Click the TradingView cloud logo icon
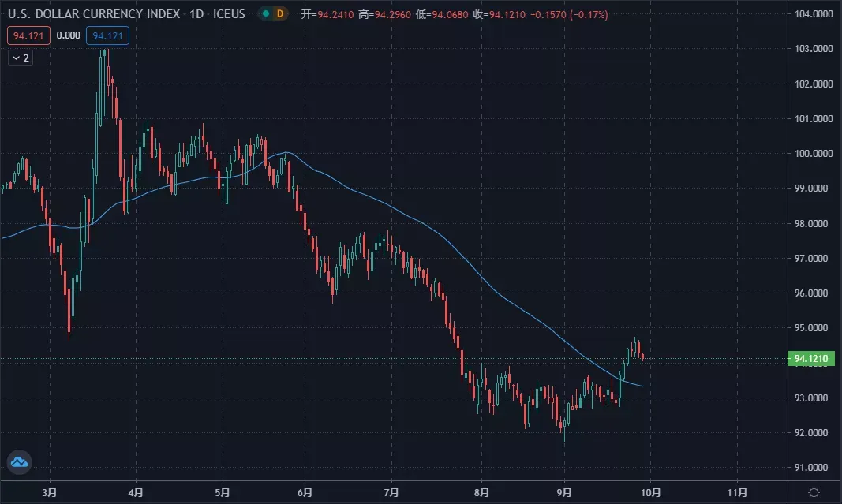 pyautogui.click(x=19, y=461)
